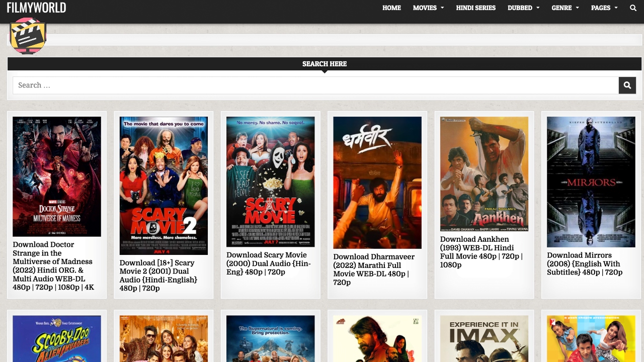The width and height of the screenshot is (644, 362).
Task: Click the Doctor Strange movie poster
Action: [x=57, y=176]
